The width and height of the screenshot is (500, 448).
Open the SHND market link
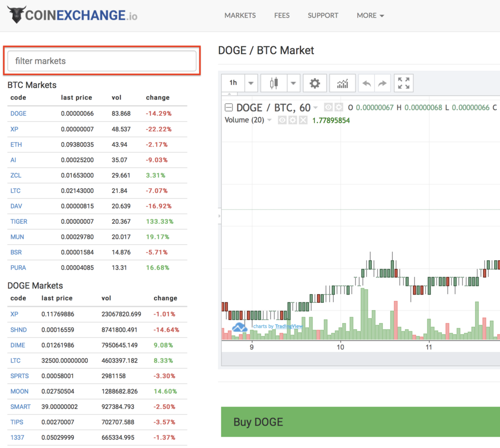point(19,330)
